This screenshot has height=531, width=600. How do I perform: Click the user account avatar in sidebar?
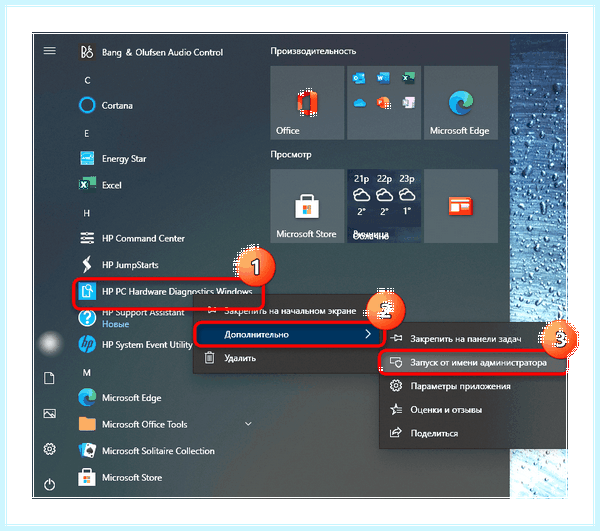click(x=49, y=343)
